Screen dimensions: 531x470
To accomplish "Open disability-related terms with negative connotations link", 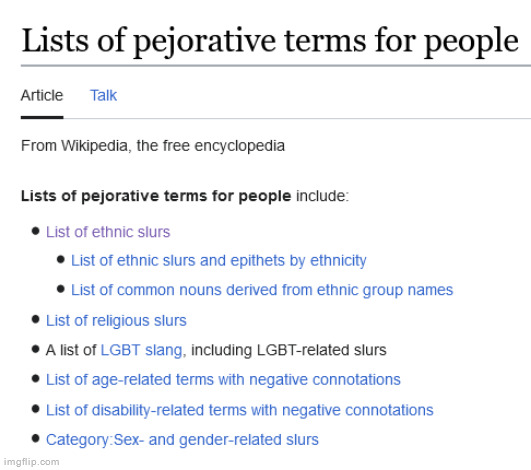I will point(240,410).
